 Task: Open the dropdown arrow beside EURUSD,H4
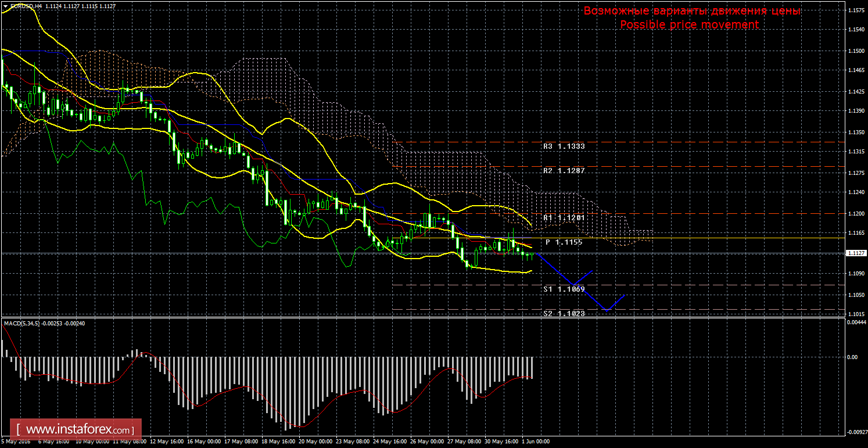click(x=5, y=6)
